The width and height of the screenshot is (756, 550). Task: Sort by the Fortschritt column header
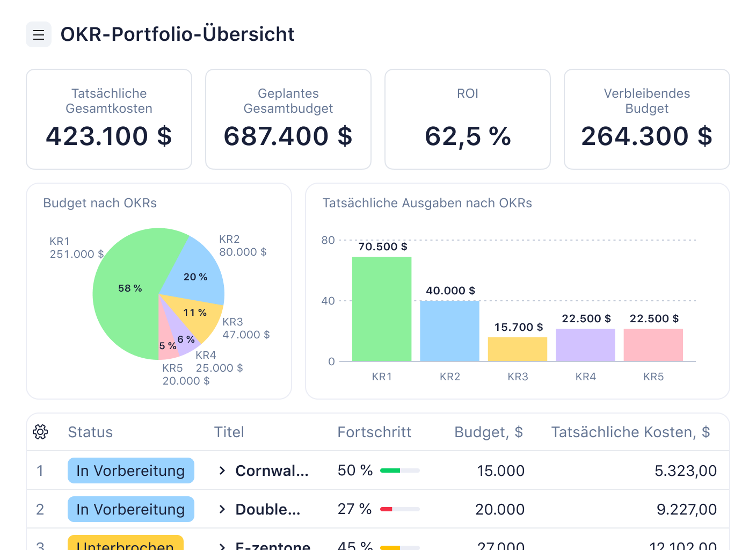coord(374,432)
